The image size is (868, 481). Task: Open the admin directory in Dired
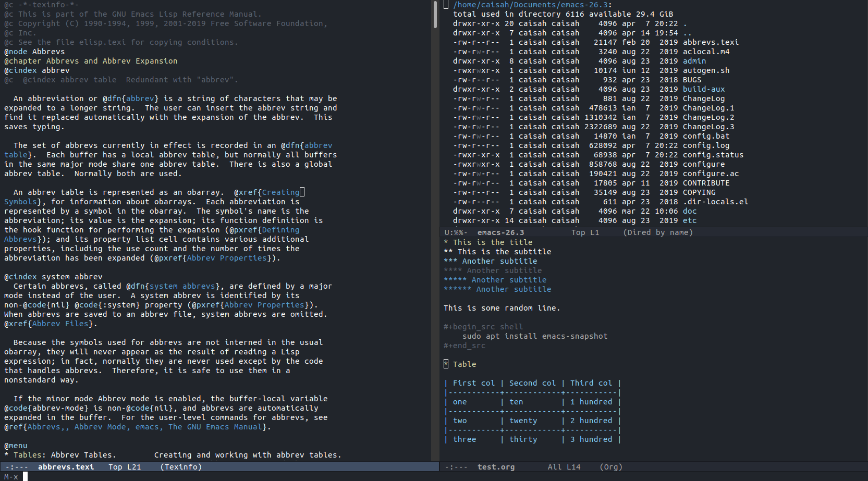pos(694,61)
